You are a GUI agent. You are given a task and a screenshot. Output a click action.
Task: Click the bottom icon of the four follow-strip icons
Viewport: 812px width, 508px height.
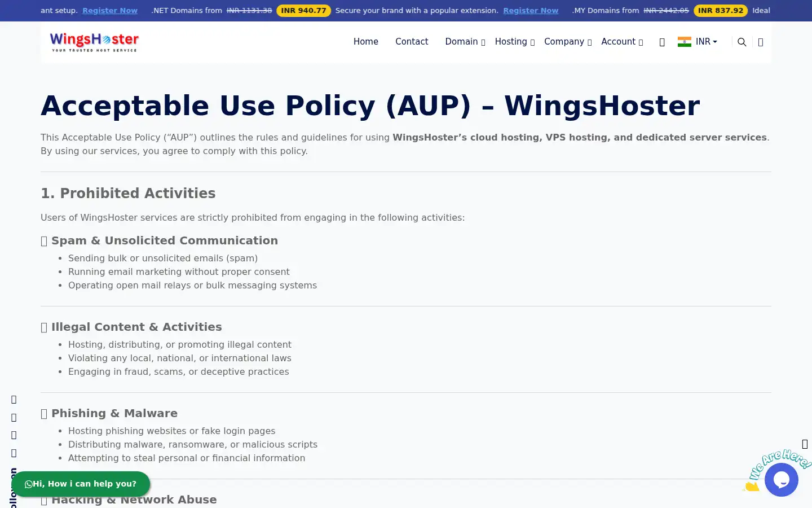point(14,453)
